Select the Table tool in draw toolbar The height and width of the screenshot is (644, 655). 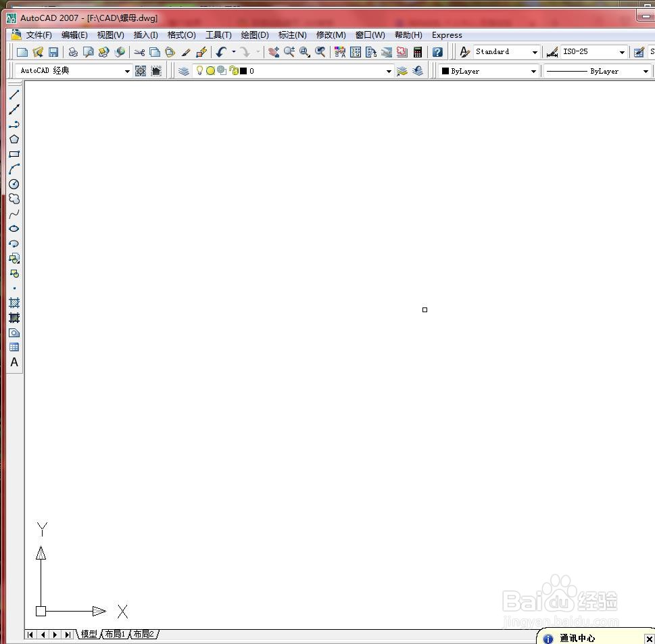[14, 347]
